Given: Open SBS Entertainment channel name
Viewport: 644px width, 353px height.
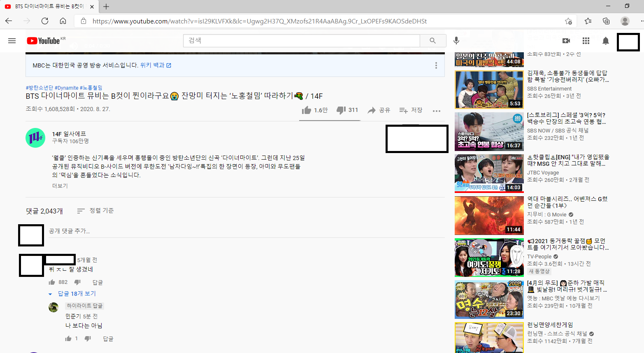Looking at the screenshot, I should tap(549, 88).
